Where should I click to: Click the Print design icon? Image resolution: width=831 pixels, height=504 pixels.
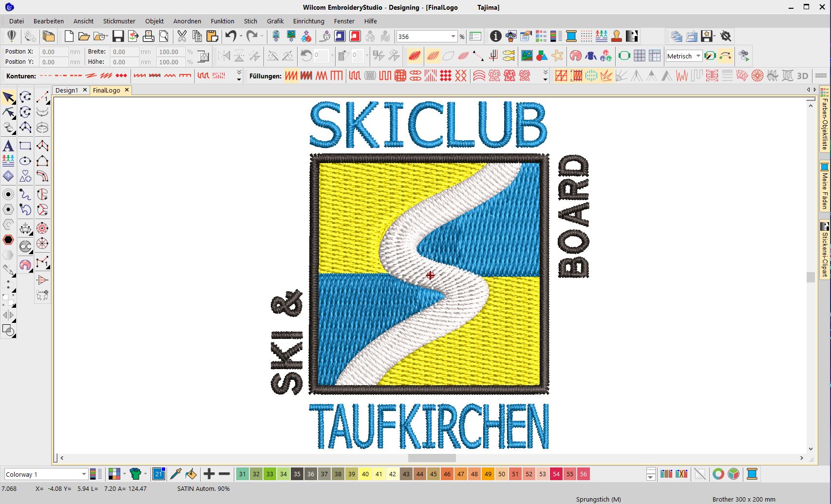149,37
